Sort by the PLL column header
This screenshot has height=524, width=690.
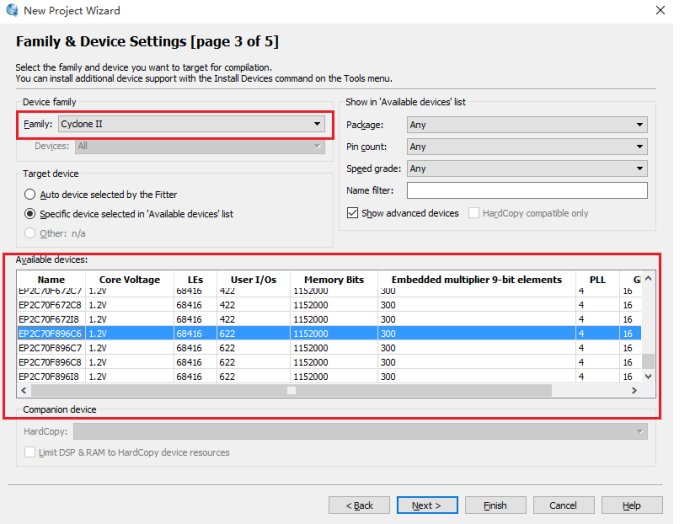point(598,280)
